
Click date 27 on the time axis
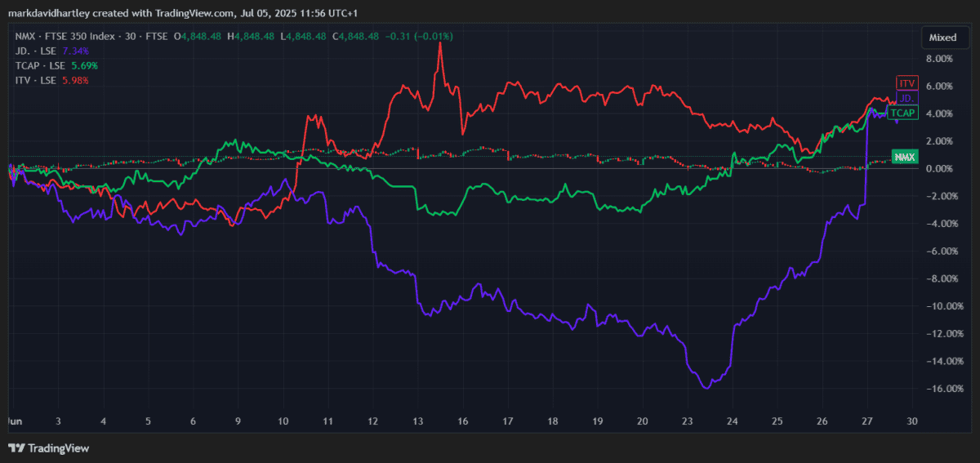[x=866, y=421]
